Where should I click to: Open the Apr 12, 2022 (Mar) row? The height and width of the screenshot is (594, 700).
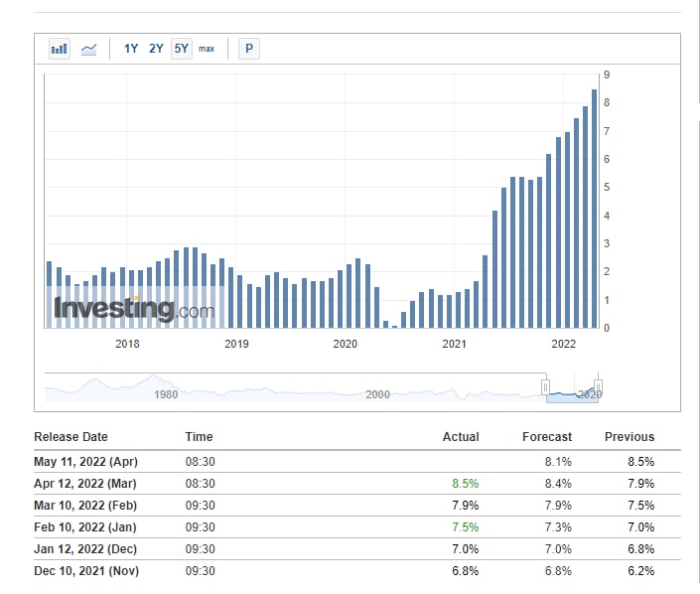84,484
